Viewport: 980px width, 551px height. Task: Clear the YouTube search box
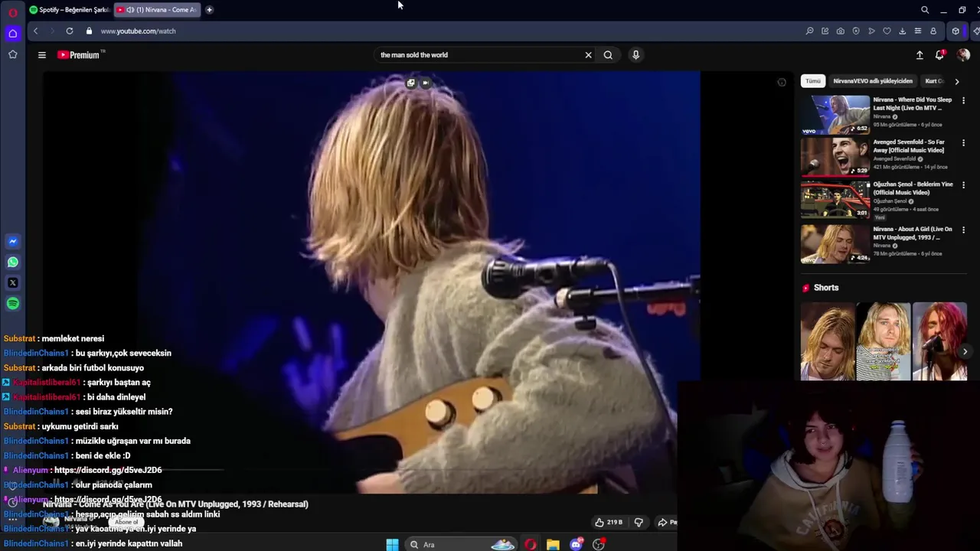click(x=588, y=55)
